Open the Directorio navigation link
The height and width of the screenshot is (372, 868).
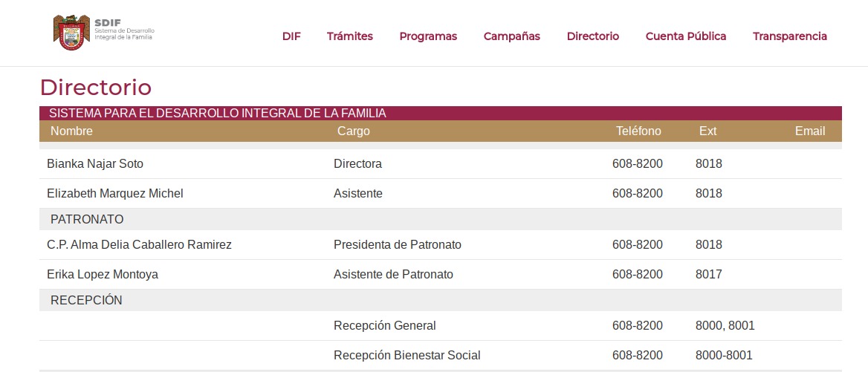[592, 36]
